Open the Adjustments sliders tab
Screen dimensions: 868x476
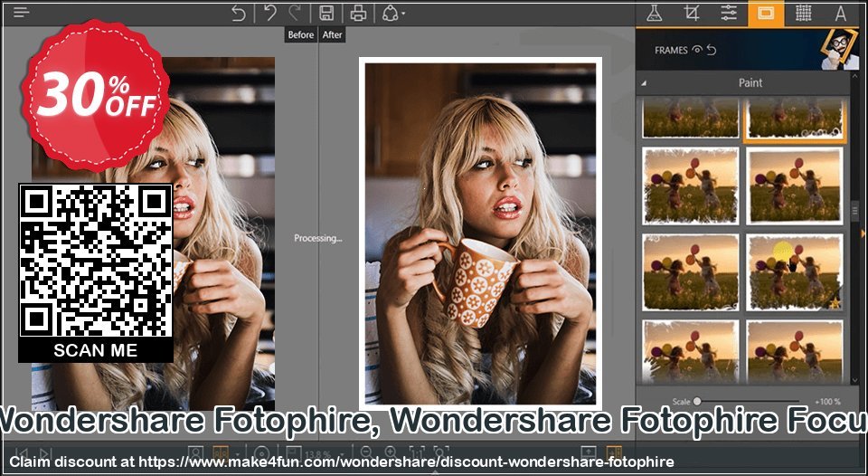pos(729,14)
